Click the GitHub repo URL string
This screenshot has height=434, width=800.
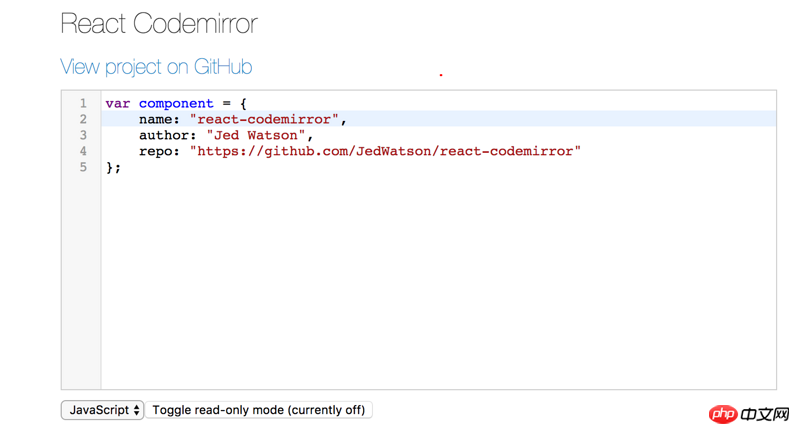[385, 151]
